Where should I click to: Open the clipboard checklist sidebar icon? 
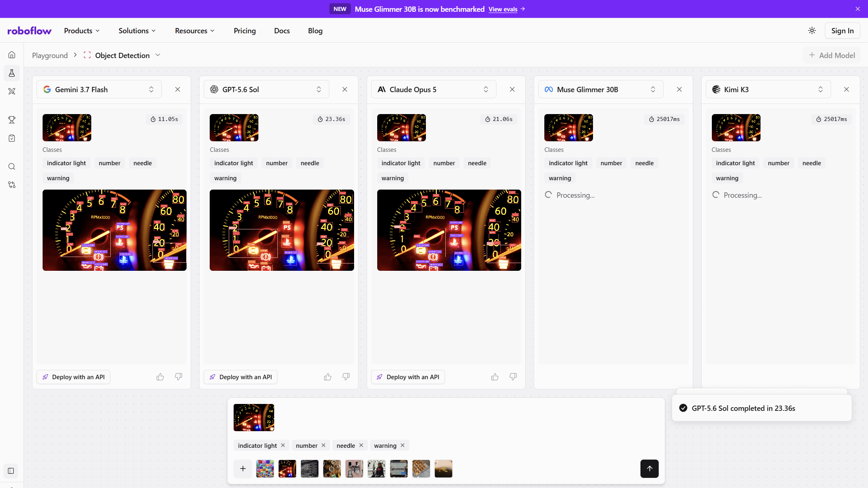point(12,138)
